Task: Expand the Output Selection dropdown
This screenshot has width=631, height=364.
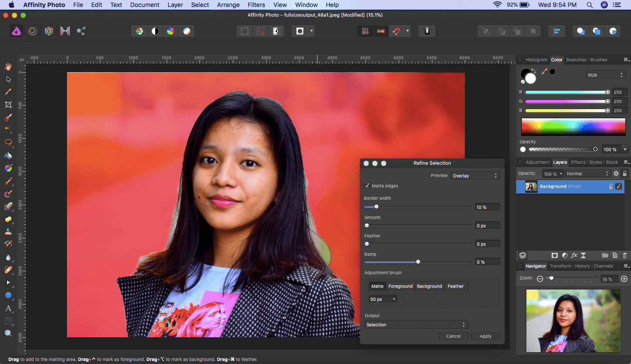Action: coord(416,325)
